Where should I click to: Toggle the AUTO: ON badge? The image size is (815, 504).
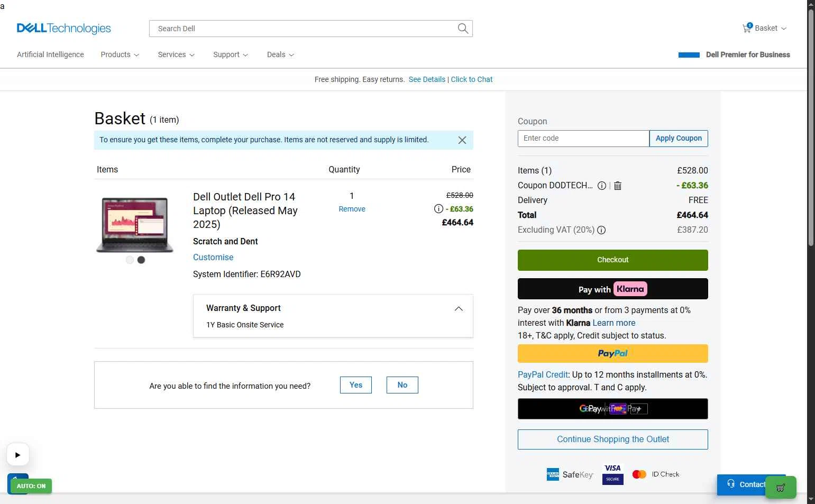pyautogui.click(x=31, y=486)
